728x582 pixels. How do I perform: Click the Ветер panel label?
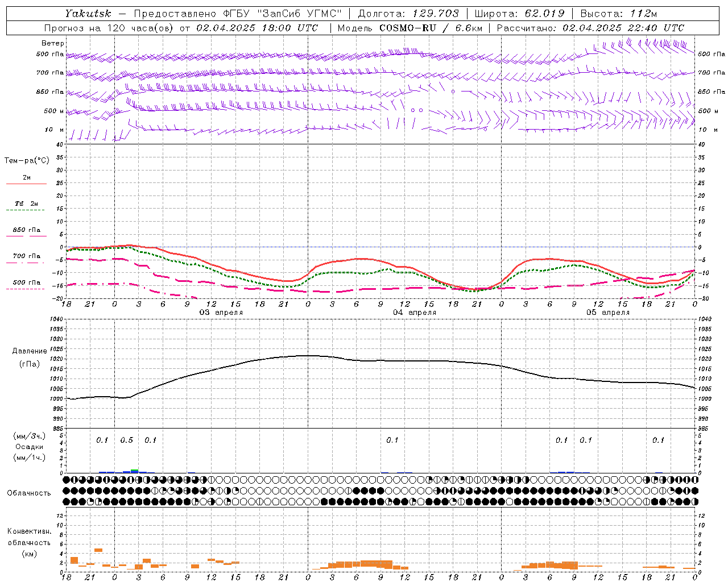tap(53, 43)
